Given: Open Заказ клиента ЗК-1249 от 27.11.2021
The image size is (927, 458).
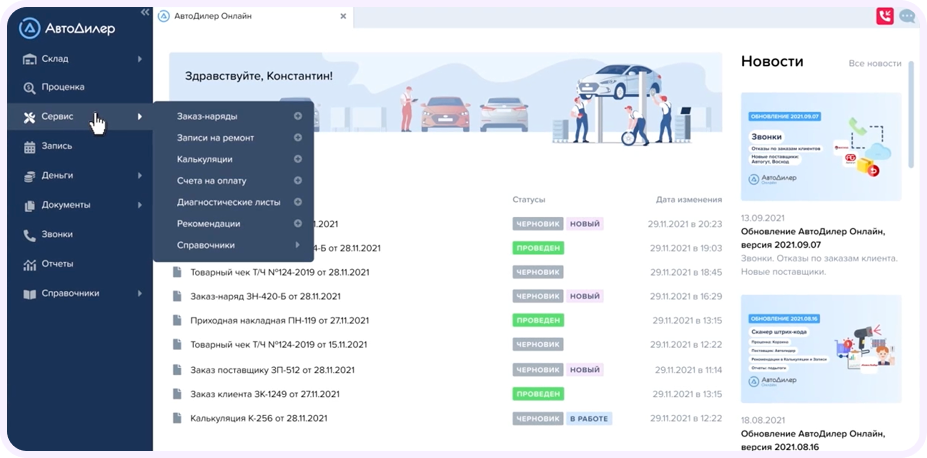Looking at the screenshot, I should coord(265,394).
